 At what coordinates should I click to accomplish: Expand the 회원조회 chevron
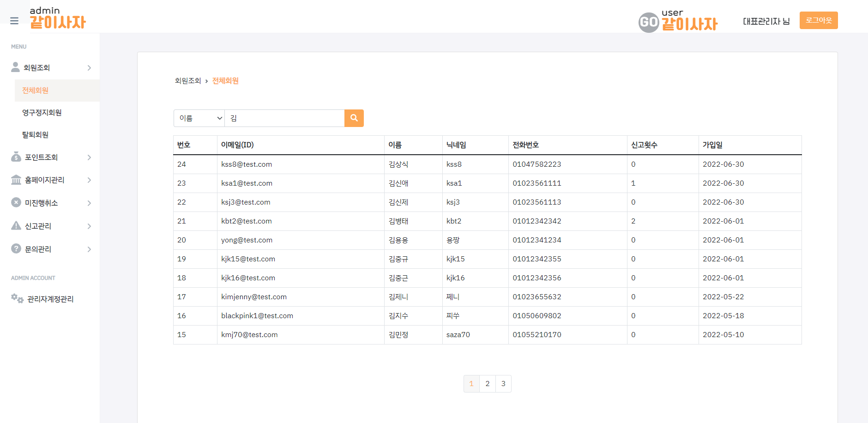coord(89,68)
